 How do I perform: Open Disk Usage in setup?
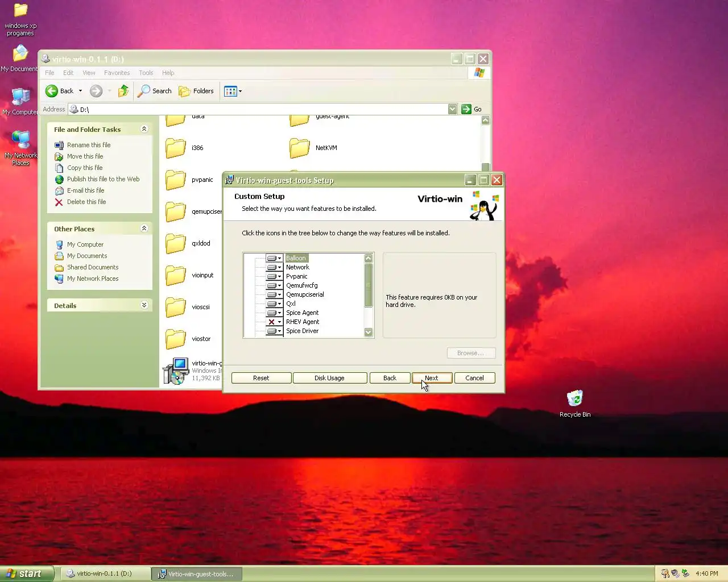tap(329, 378)
